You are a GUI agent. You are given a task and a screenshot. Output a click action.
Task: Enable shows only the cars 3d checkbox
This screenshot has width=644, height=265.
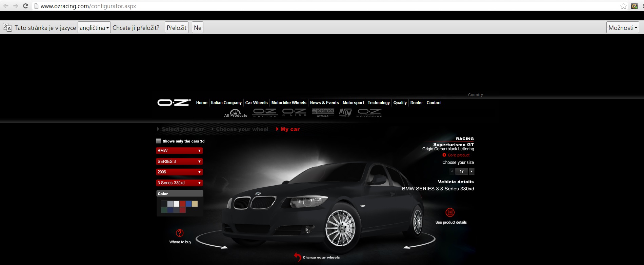(x=158, y=141)
